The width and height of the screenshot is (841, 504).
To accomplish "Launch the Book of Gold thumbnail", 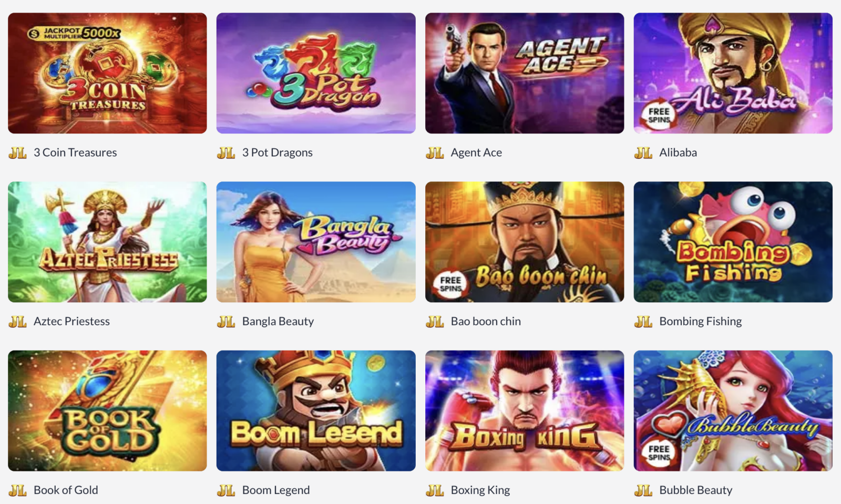I will pyautogui.click(x=107, y=410).
